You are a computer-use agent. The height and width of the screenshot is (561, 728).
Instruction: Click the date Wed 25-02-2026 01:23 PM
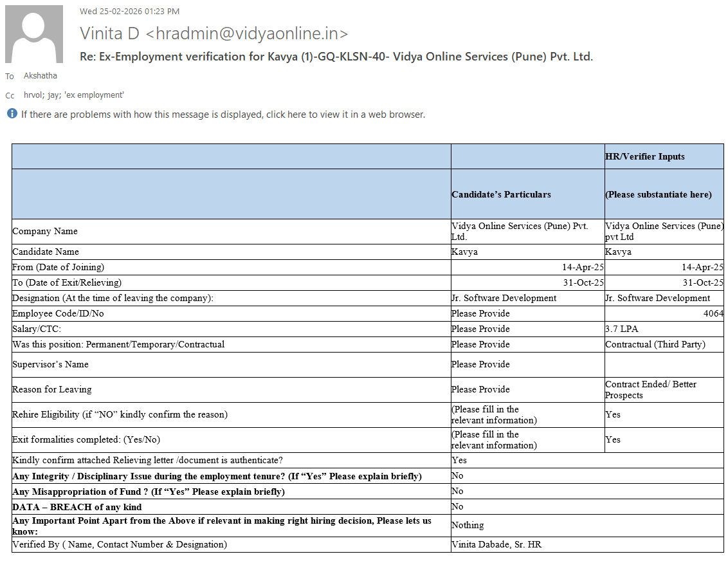click(x=129, y=11)
